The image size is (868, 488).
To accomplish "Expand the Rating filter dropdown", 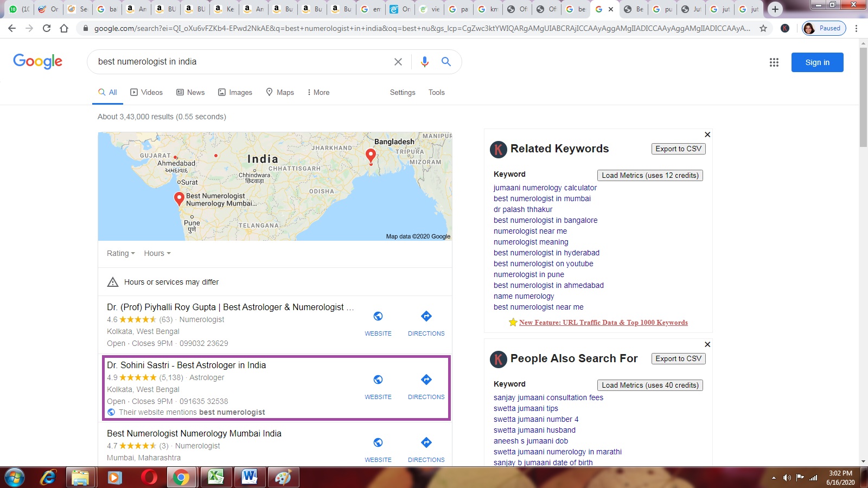I will 120,253.
